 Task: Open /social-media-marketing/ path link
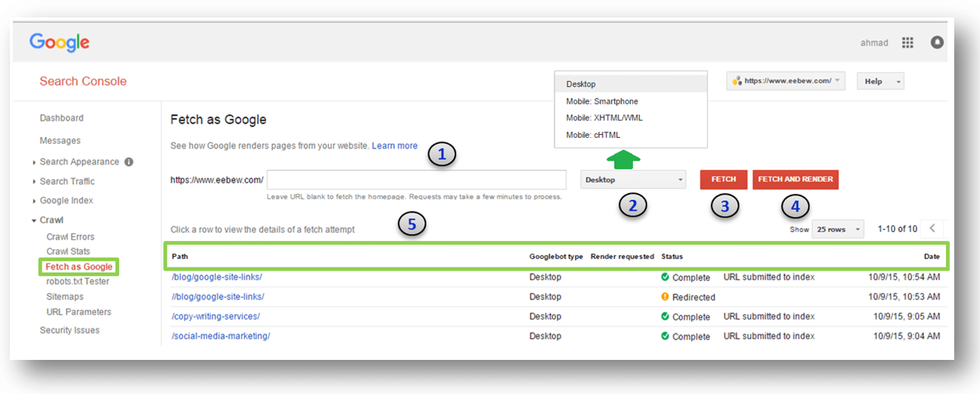pyautogui.click(x=221, y=336)
